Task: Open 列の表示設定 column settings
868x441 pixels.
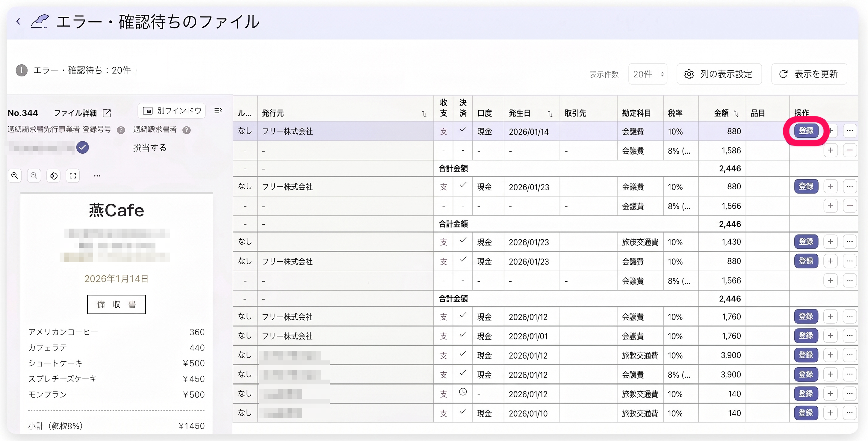Action: pyautogui.click(x=719, y=74)
